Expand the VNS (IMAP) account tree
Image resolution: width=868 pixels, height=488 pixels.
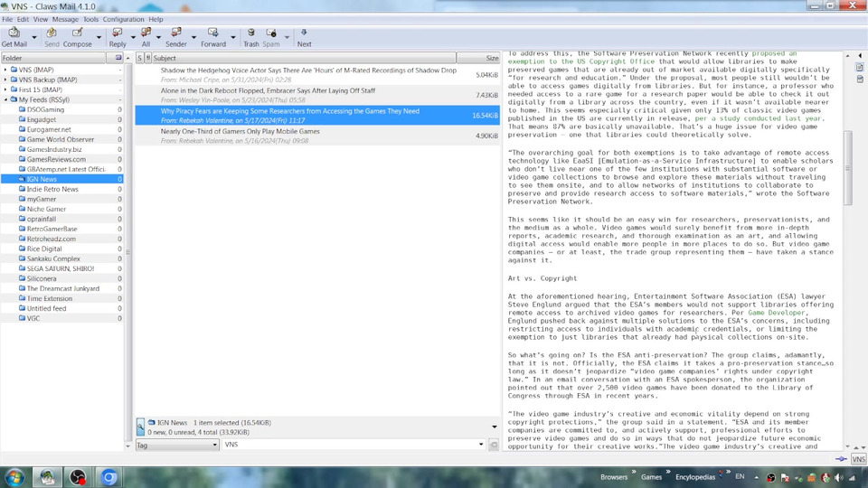5,70
